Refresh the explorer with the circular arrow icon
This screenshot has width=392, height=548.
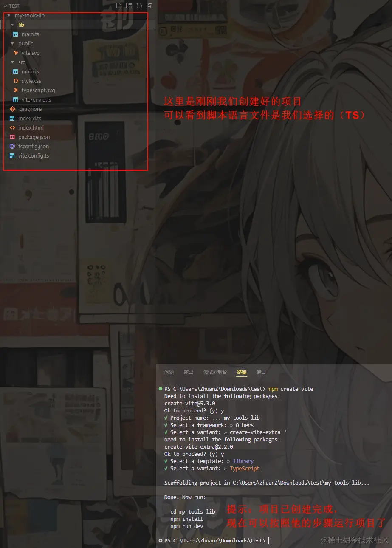click(139, 6)
